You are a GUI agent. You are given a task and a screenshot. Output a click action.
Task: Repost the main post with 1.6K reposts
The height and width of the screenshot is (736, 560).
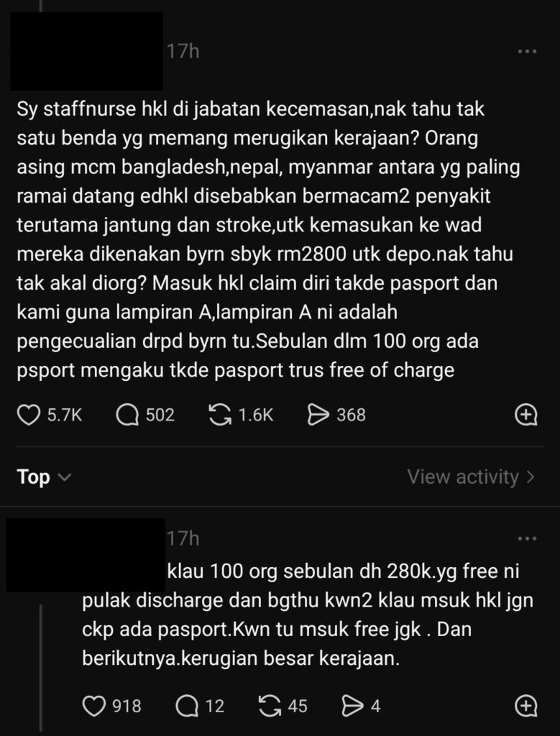[x=220, y=415]
